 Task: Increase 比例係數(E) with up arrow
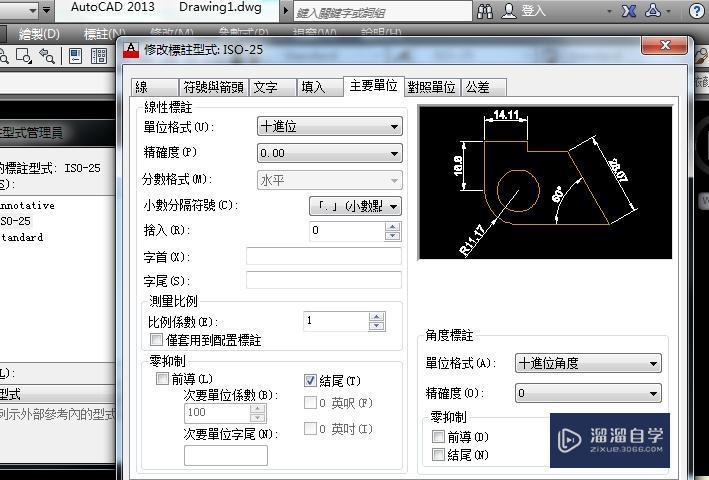pyautogui.click(x=377, y=317)
